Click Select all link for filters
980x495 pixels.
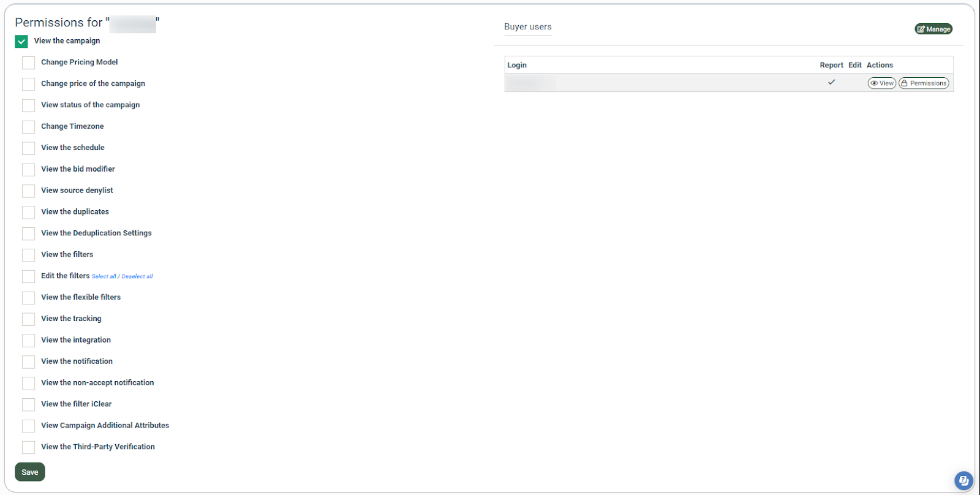[x=104, y=276]
